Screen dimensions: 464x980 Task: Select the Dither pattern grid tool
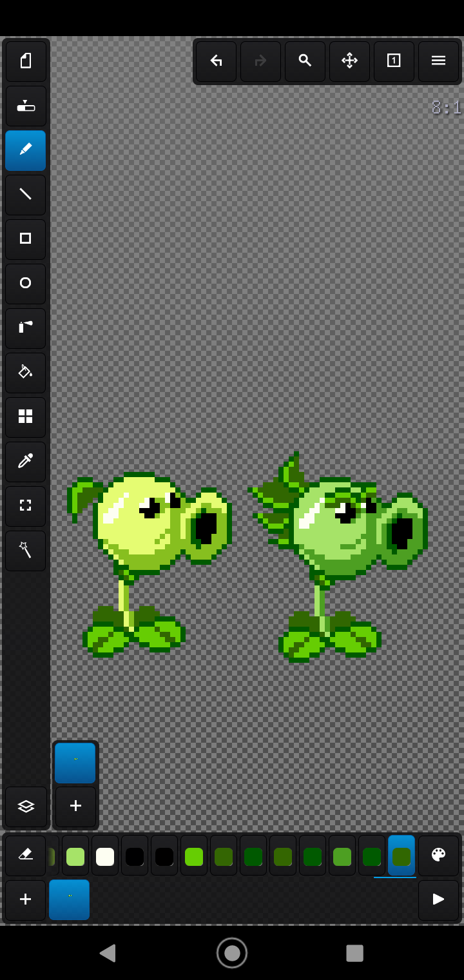(x=26, y=417)
